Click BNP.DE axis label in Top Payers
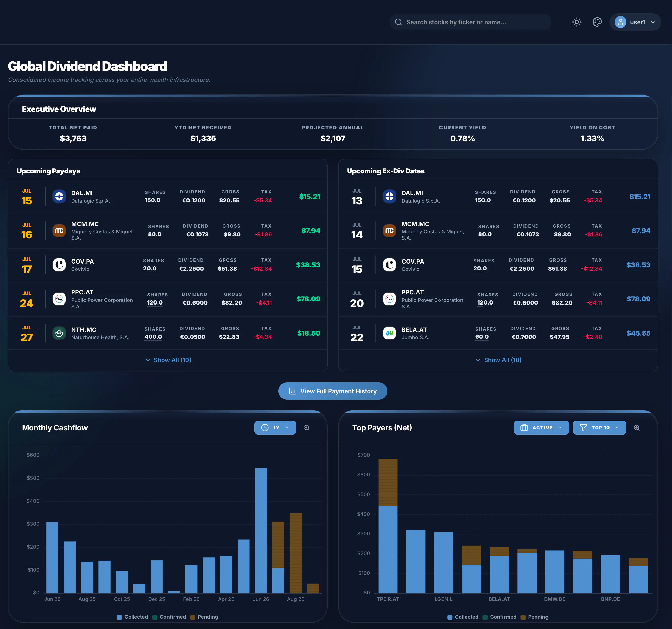This screenshot has height=629, width=672. (611, 599)
